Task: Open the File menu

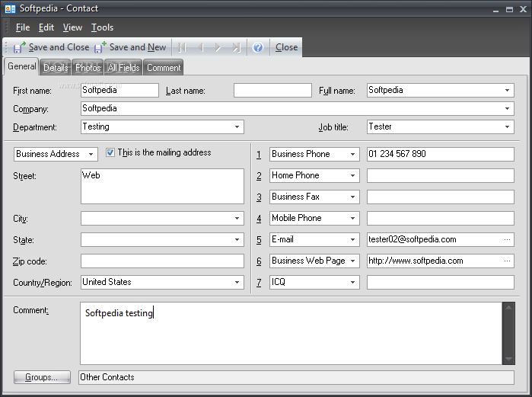Action: point(23,27)
